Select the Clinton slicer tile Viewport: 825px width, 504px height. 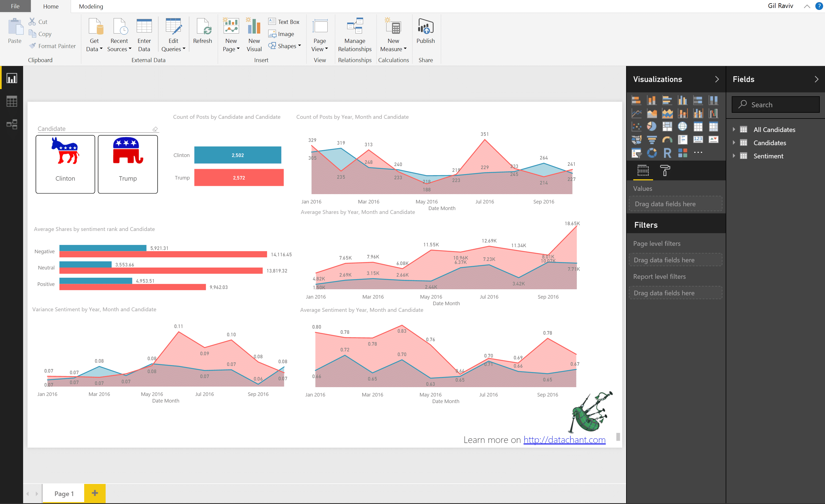65,164
